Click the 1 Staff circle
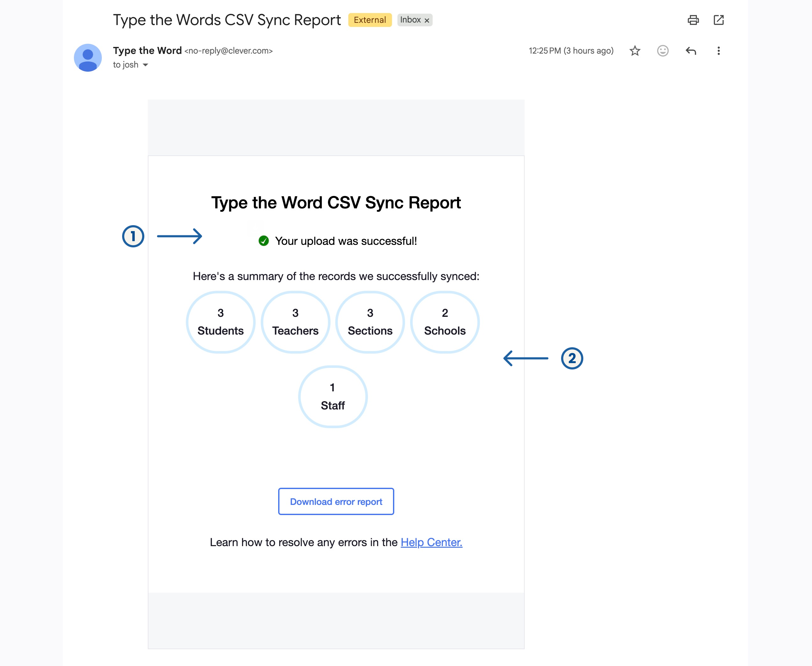Screen dimensions: 812x666 pyautogui.click(x=333, y=397)
